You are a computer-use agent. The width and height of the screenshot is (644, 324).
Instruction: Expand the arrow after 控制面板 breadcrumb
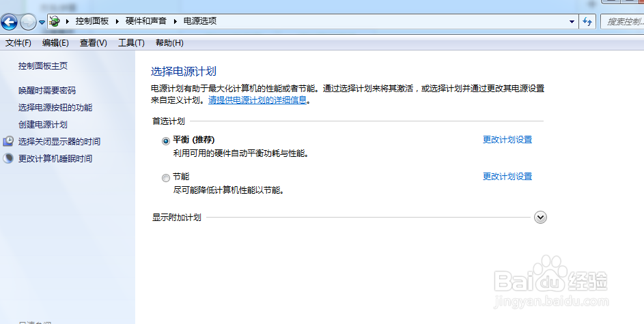click(x=117, y=21)
